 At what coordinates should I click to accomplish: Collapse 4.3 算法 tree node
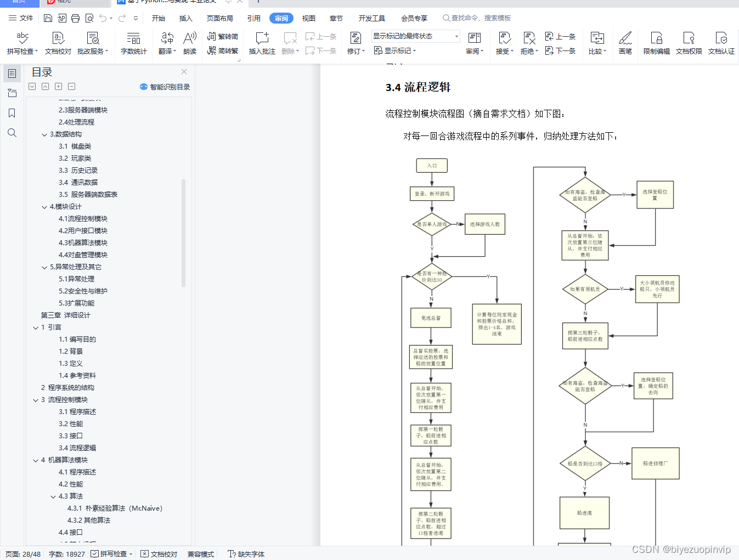click(x=53, y=496)
